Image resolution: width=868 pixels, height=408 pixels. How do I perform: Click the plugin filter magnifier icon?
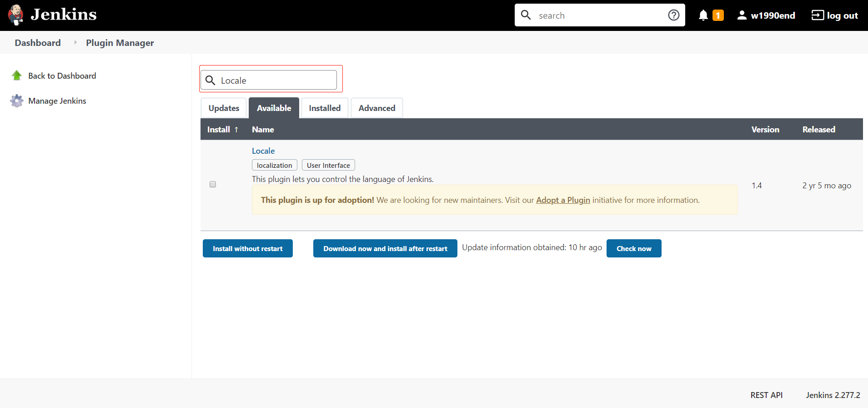tap(210, 81)
